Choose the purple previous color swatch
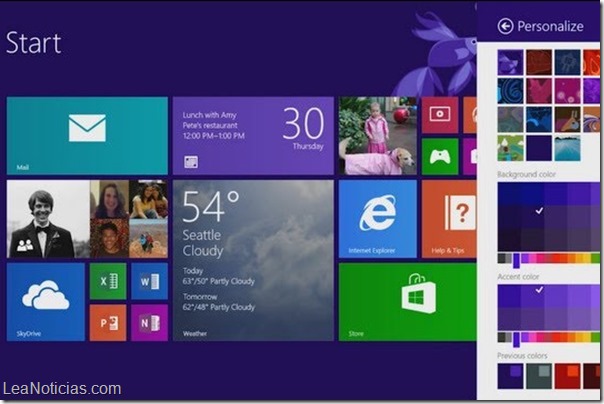This screenshot has height=404, width=604. coord(510,376)
